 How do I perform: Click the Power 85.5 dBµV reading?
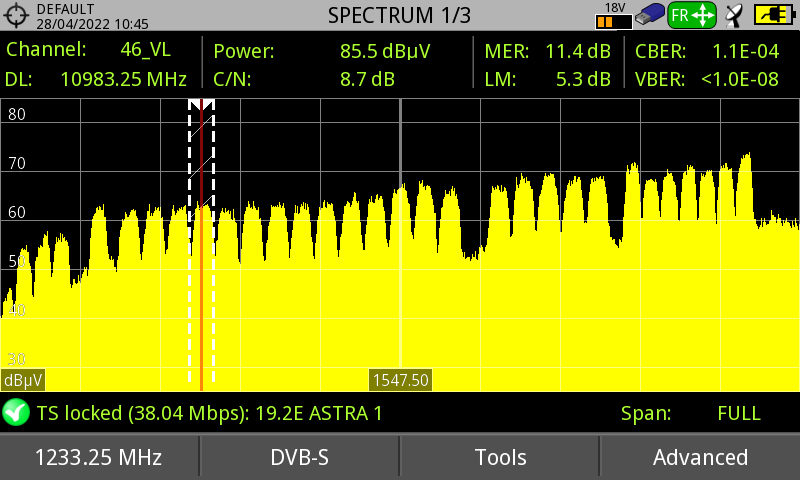click(303, 50)
